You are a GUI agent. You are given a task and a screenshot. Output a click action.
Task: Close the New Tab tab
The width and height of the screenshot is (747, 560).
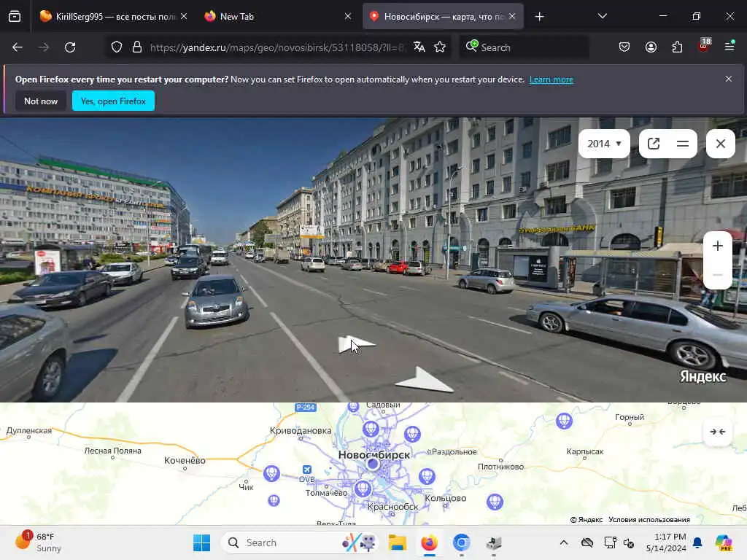click(348, 17)
